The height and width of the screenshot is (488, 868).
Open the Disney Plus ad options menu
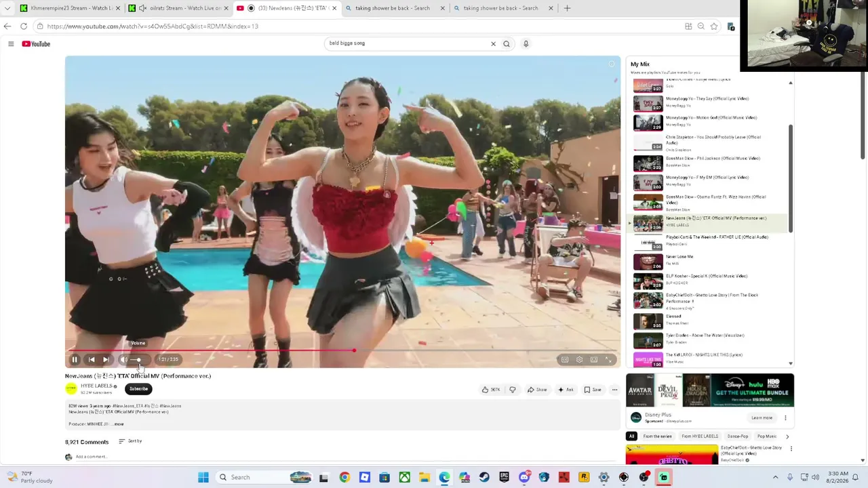point(785,418)
